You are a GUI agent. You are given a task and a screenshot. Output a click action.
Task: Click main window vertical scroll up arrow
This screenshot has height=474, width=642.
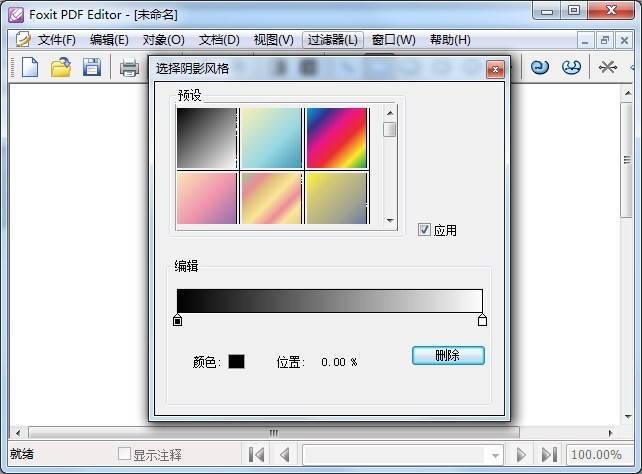pos(628,93)
